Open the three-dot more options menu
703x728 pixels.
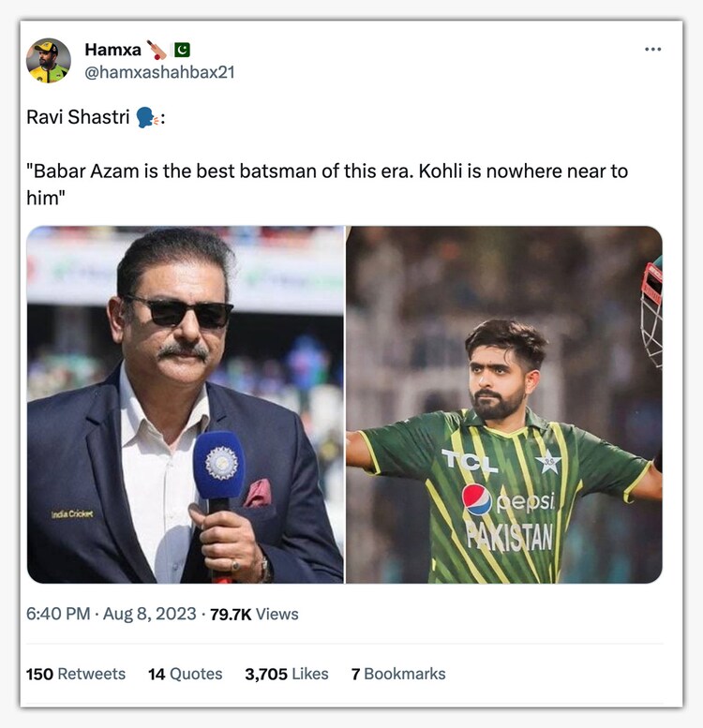(652, 50)
